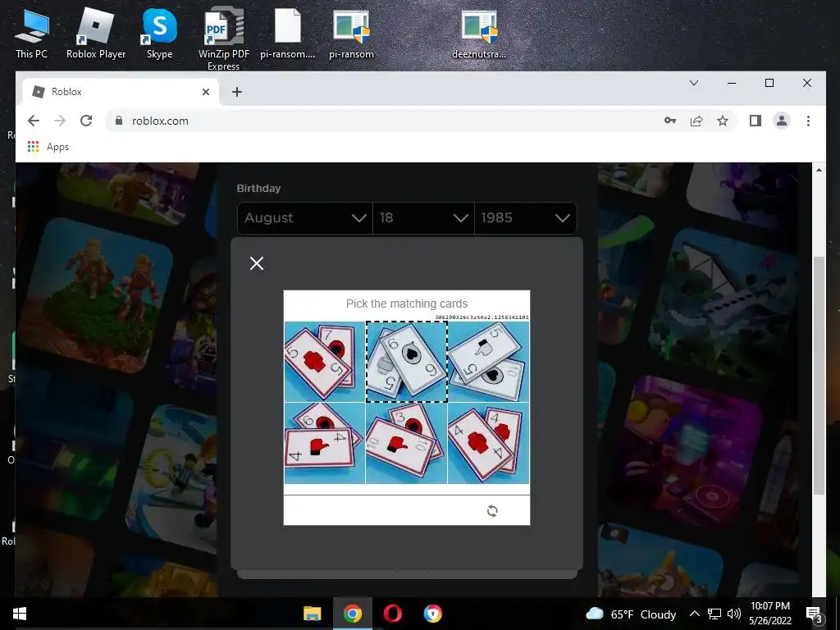
Task: Open File Explorer from taskbar
Action: point(313,614)
